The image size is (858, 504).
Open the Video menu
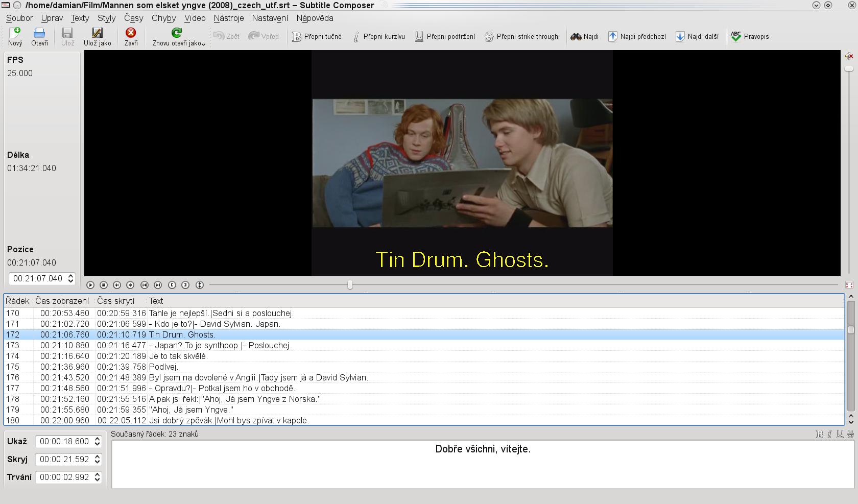(x=195, y=18)
